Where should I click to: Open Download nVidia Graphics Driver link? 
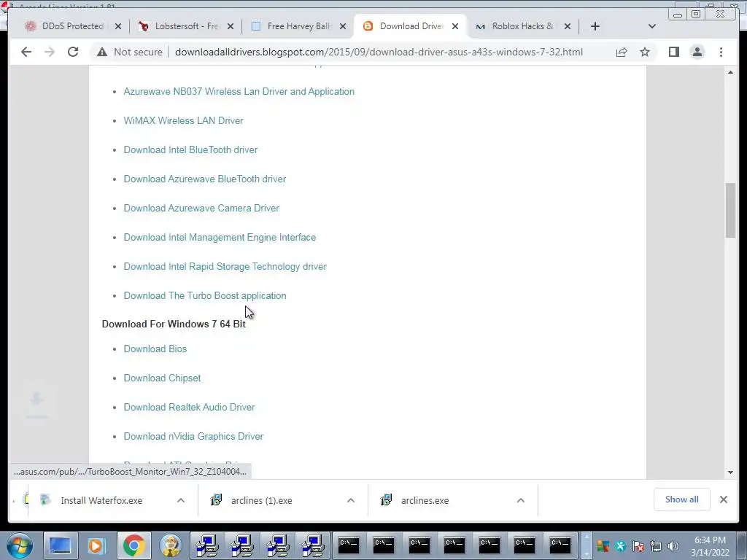point(193,436)
